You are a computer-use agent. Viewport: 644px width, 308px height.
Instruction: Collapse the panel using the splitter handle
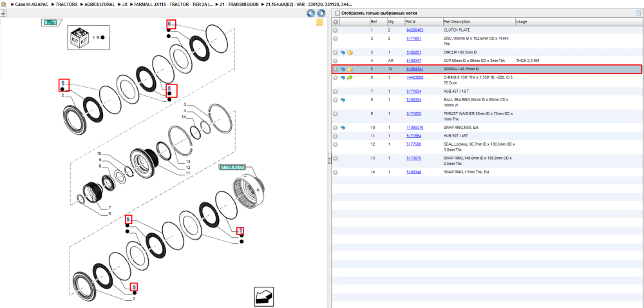click(329, 159)
